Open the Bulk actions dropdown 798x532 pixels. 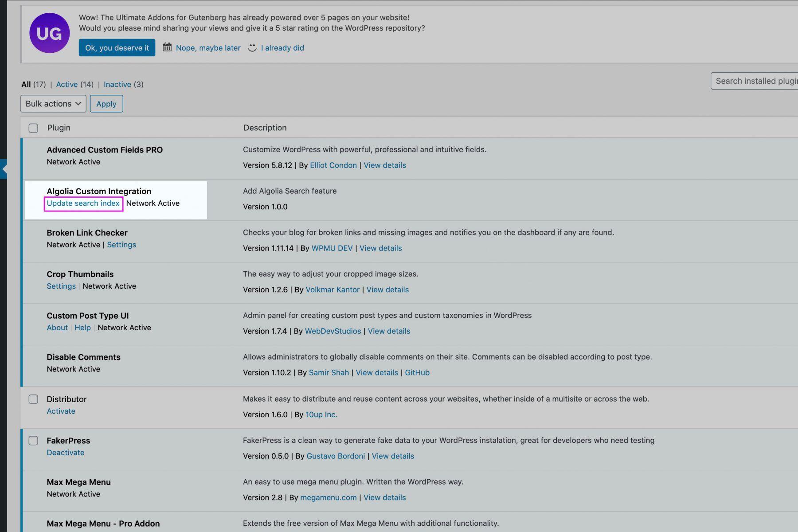pyautogui.click(x=53, y=104)
